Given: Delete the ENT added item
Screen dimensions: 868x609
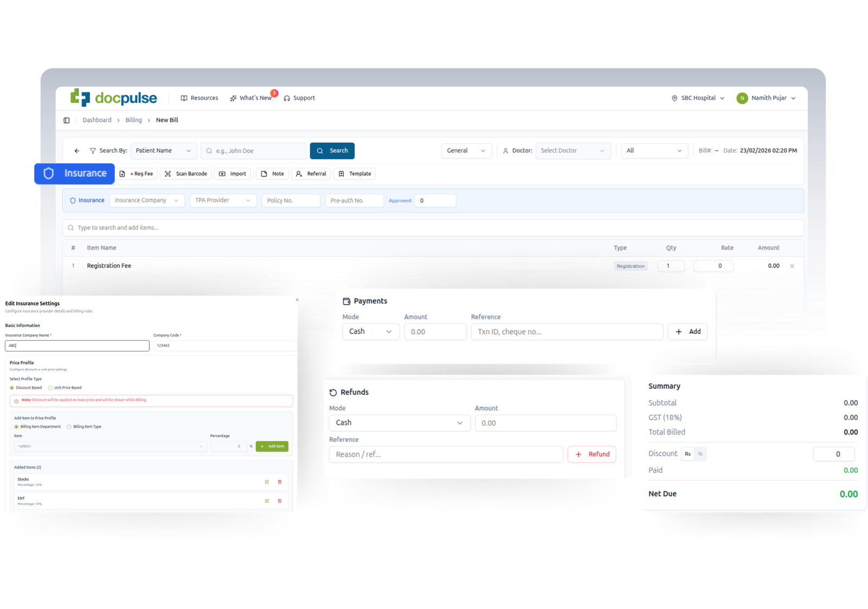Looking at the screenshot, I should (x=280, y=501).
